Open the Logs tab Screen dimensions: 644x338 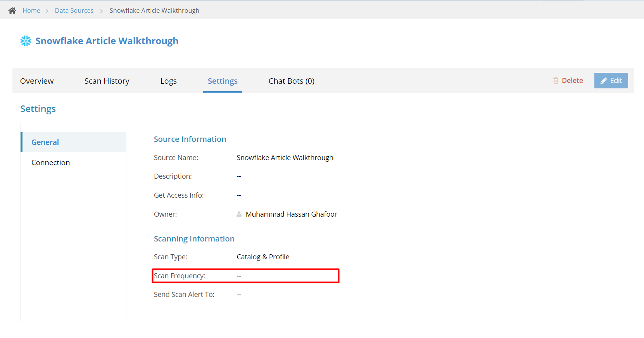[169, 81]
